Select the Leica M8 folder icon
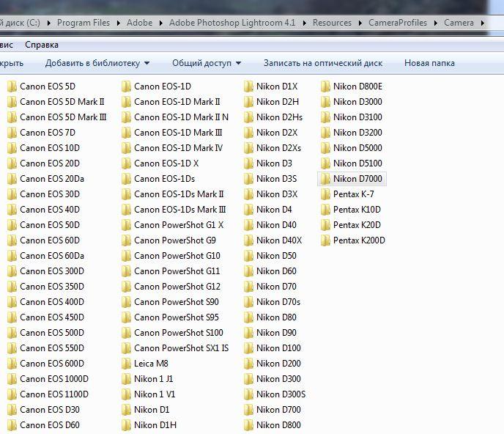Image resolution: width=504 pixels, height=434 pixels. pos(126,364)
